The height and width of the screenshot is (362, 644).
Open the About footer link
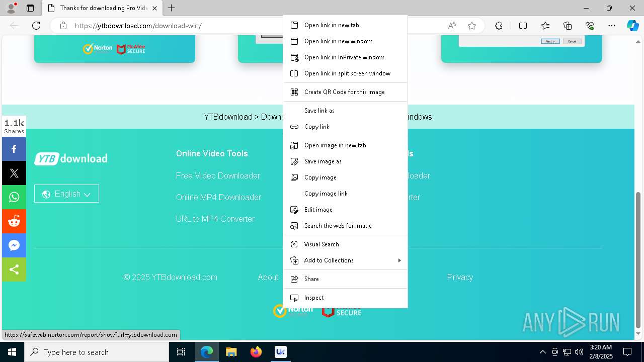click(268, 277)
